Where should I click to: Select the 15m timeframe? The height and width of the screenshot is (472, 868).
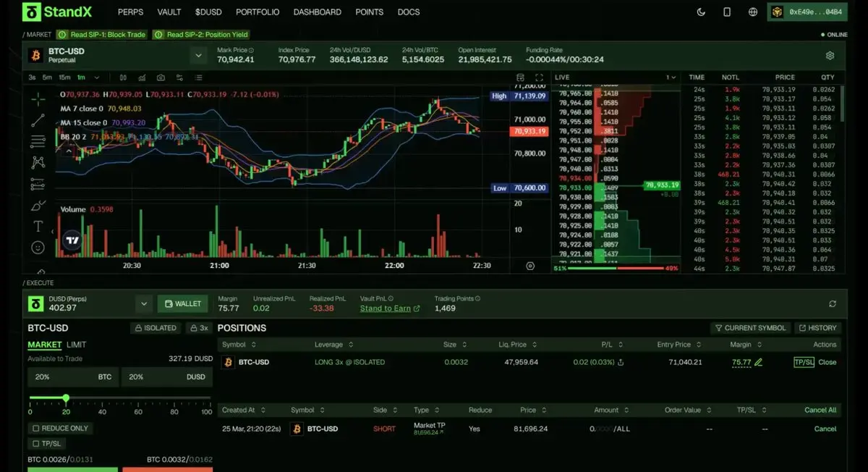[x=64, y=77]
